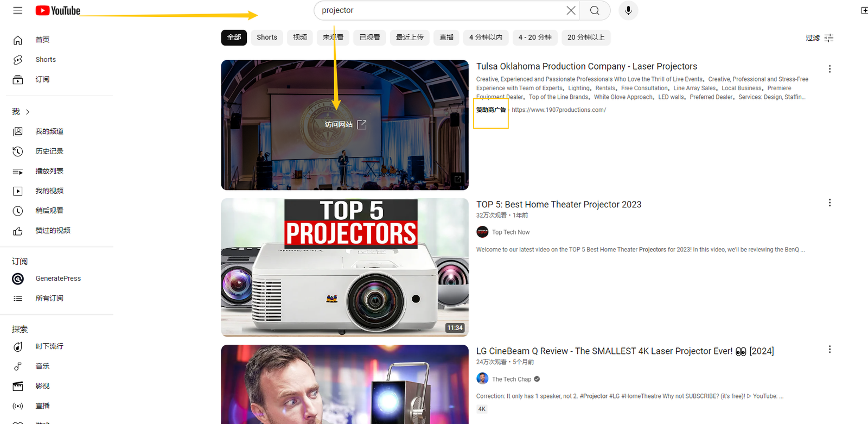Click the 播放列表 label
Image resolution: width=868 pixels, height=424 pixels.
(x=49, y=171)
